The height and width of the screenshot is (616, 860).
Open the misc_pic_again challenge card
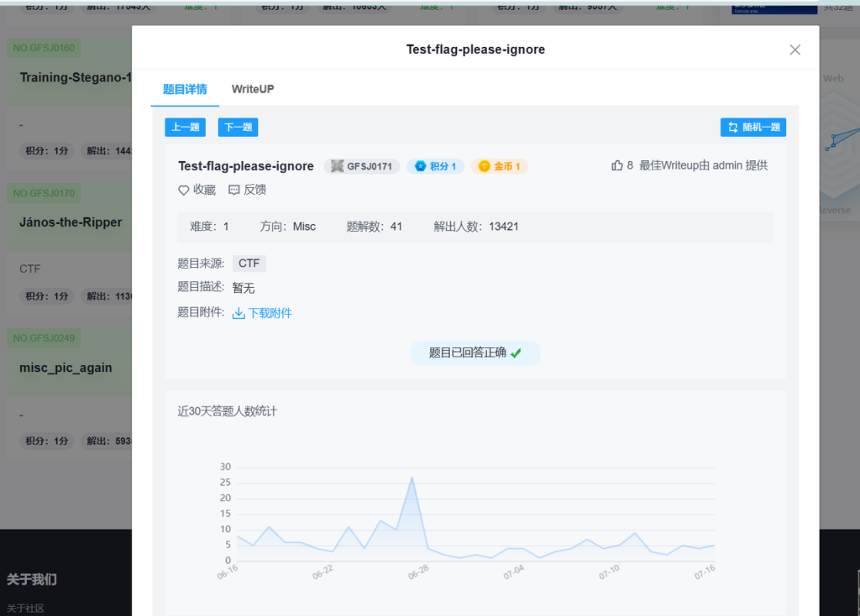66,368
